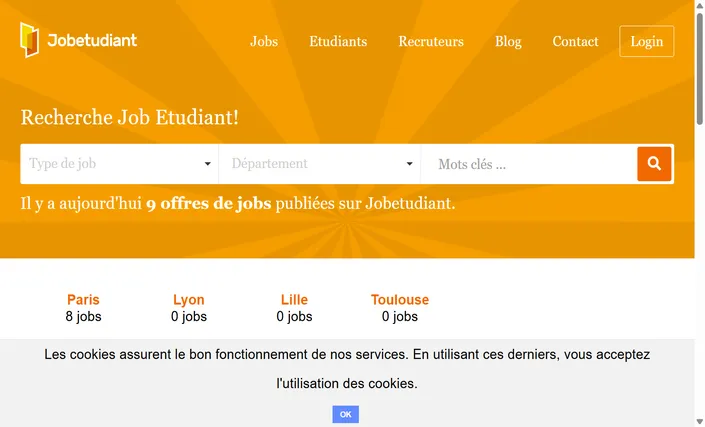This screenshot has width=705, height=427.
Task: View Lyon jobs link
Action: (189, 299)
